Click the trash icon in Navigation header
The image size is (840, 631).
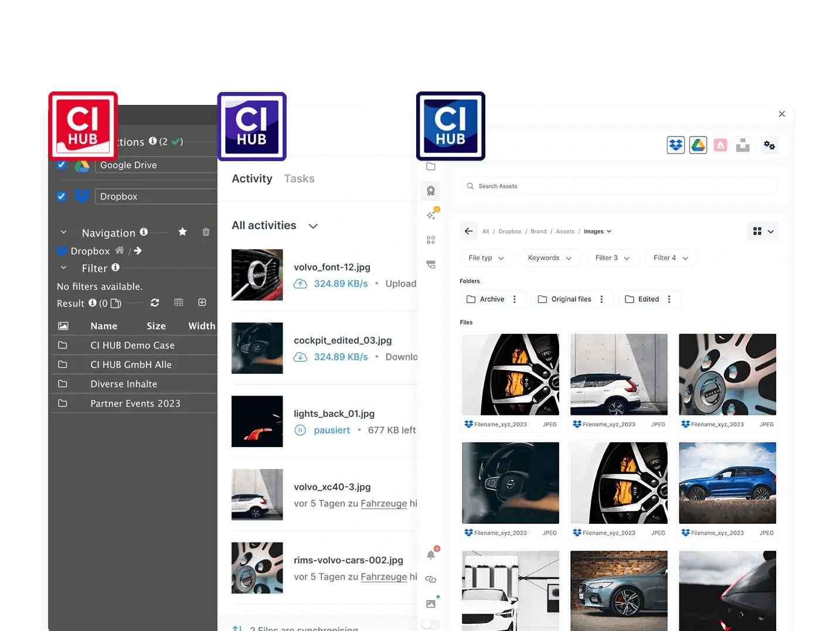[206, 232]
